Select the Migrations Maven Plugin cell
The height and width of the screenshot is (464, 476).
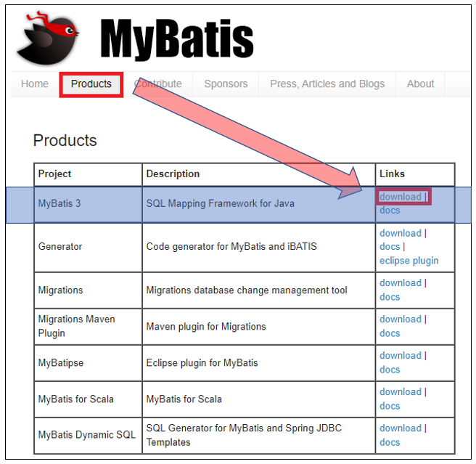click(x=89, y=327)
